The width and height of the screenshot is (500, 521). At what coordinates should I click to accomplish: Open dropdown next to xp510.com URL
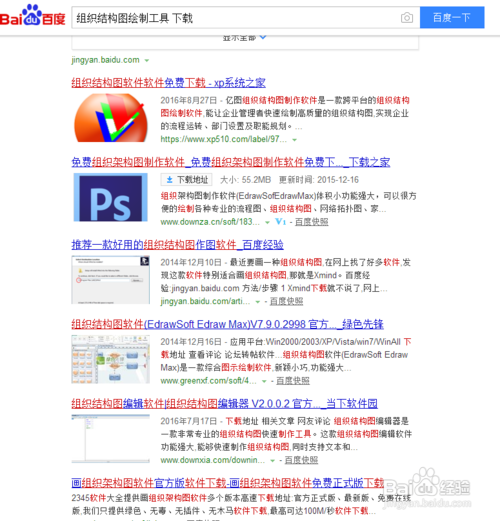294,140
